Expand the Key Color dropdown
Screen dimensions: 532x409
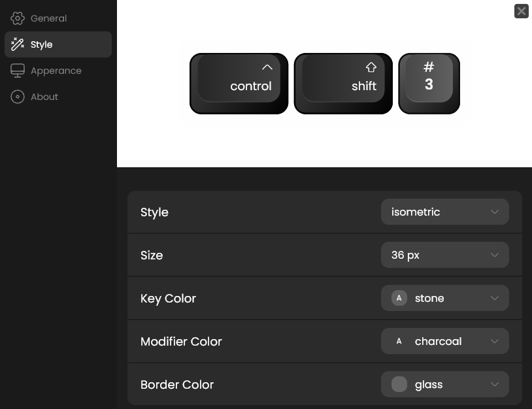pos(444,298)
